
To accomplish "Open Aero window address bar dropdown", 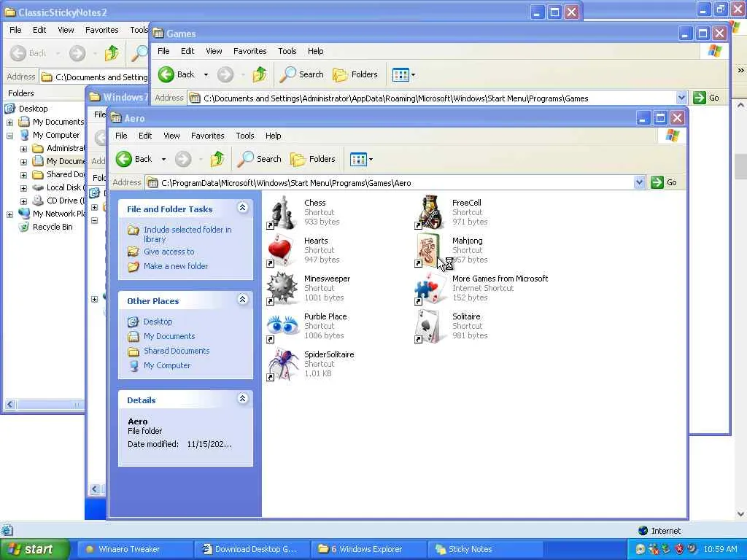I will click(639, 182).
